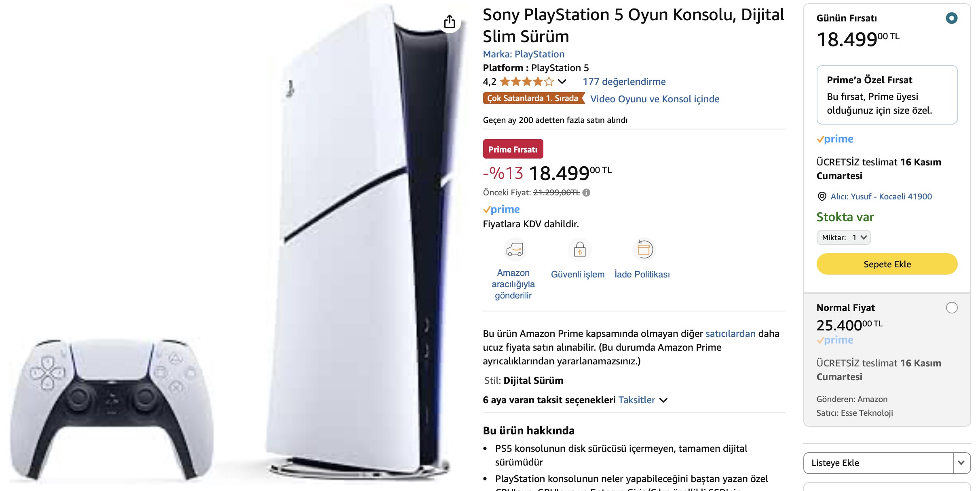980x491 pixels.
Task: Open the Miktar quantity dropdown
Action: pos(844,237)
